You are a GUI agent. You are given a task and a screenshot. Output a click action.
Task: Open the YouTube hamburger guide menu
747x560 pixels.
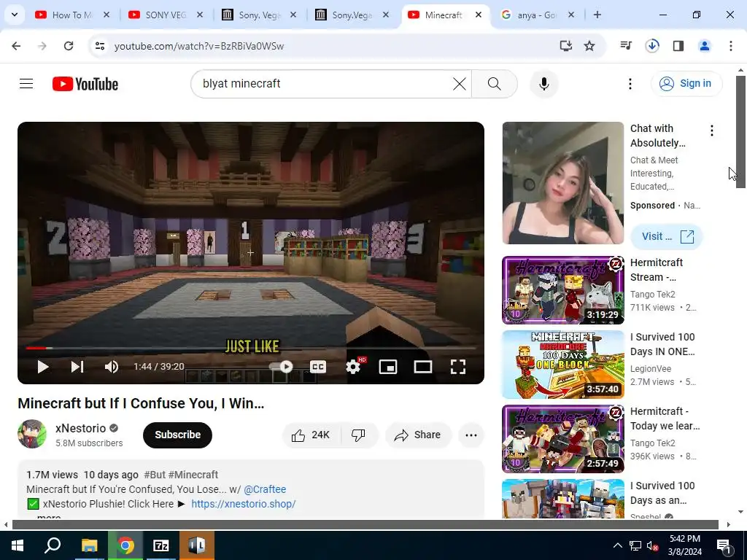[26, 84]
